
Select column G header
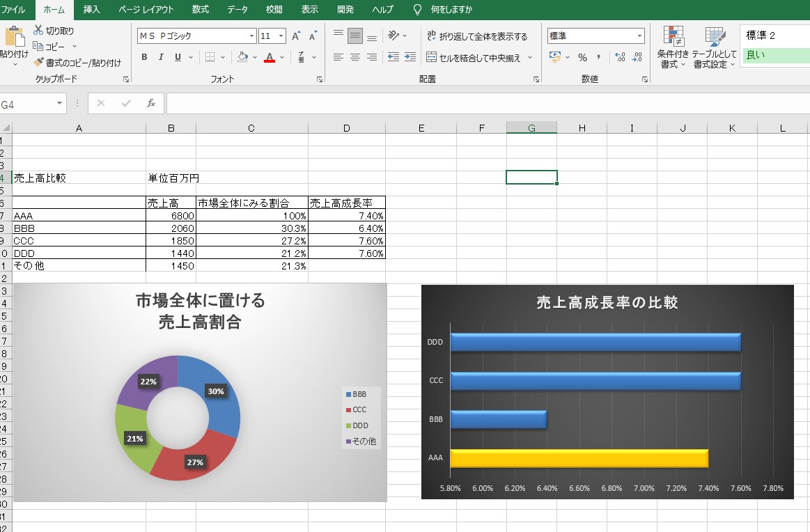pyautogui.click(x=531, y=127)
